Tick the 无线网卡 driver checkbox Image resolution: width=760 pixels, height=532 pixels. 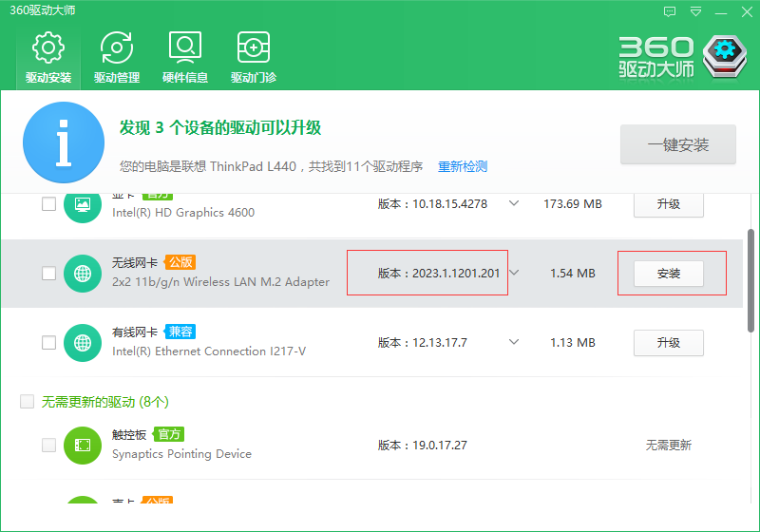(x=49, y=274)
